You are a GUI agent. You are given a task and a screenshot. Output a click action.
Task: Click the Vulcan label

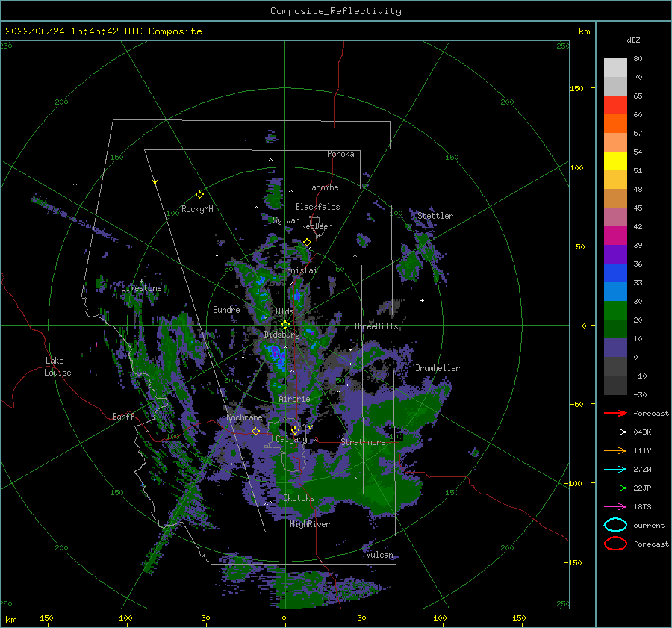tap(380, 555)
